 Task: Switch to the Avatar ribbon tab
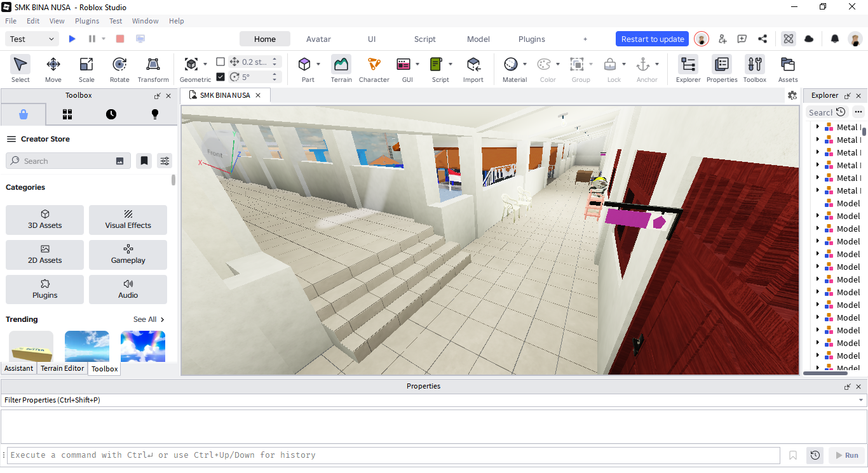[x=318, y=39]
